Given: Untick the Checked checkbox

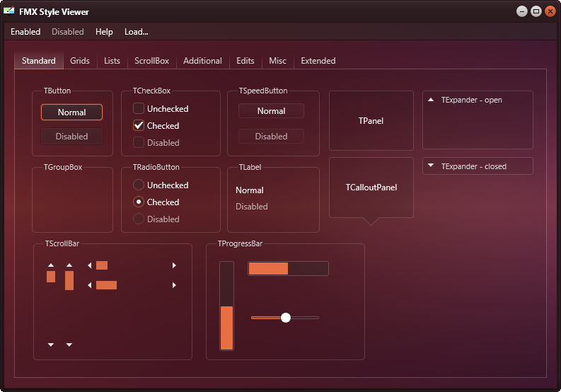Looking at the screenshot, I should [x=139, y=125].
